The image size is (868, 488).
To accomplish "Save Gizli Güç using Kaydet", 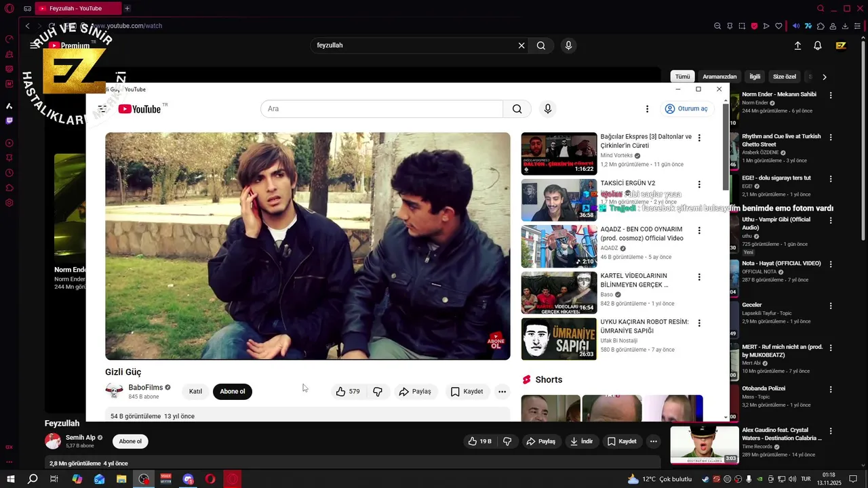I will 467,392.
